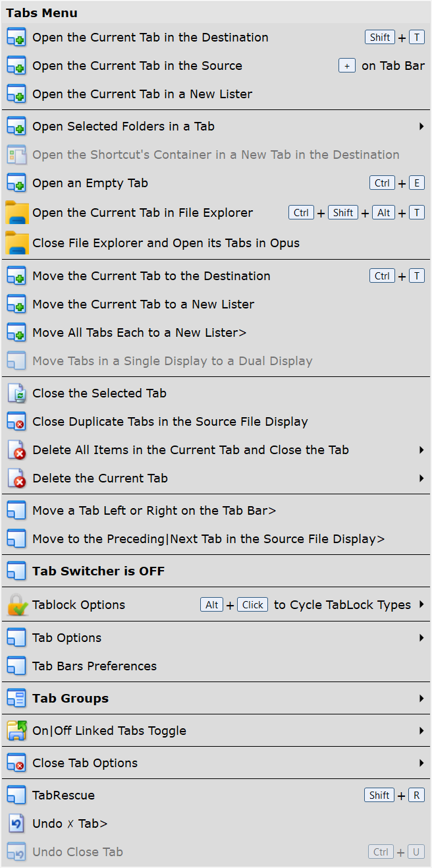Click the Linked Tabs folder icon
This screenshot has width=432, height=868.
click(16, 731)
